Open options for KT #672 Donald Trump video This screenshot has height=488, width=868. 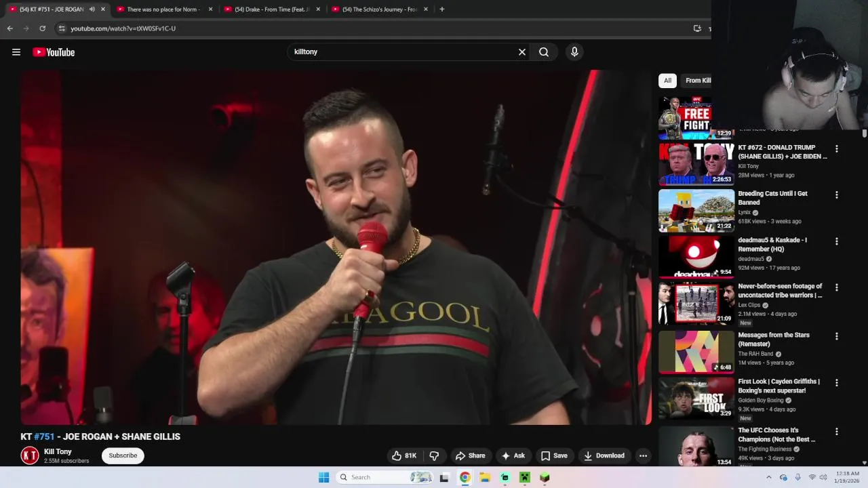coord(836,148)
